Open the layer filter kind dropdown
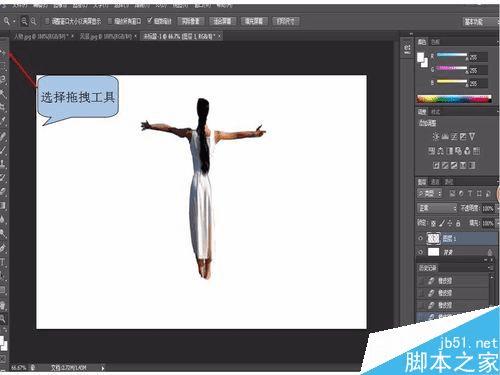Screen dimensions: 500x375 (x=429, y=193)
